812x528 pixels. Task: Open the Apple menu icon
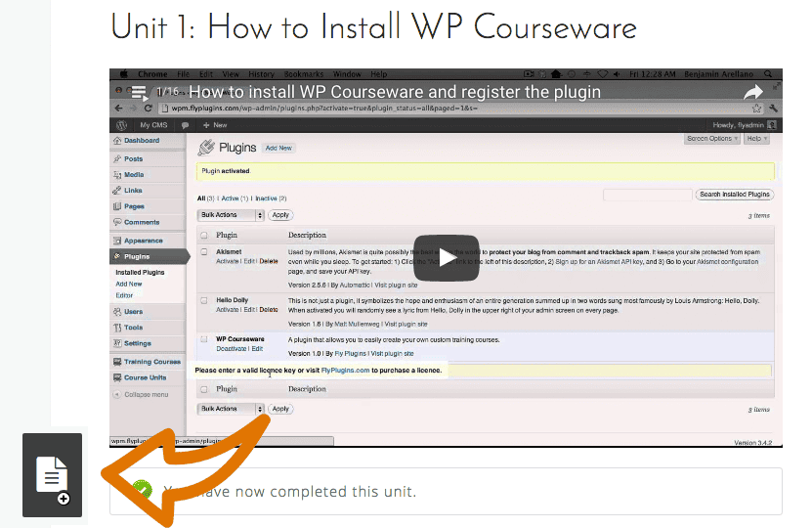124,74
